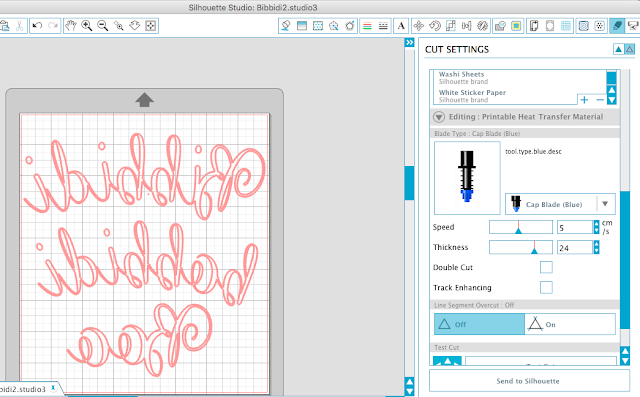Click the mat load direction arrow
Viewport: 640px width, 397px height.
click(x=144, y=100)
